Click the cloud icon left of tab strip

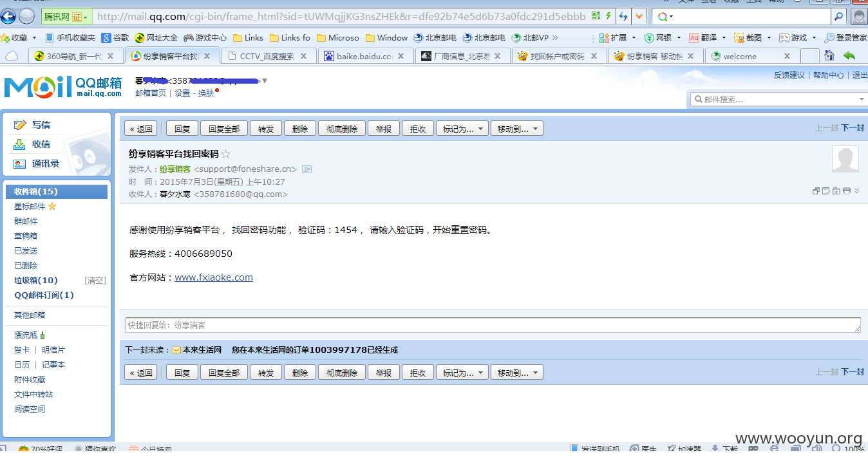tap(12, 56)
